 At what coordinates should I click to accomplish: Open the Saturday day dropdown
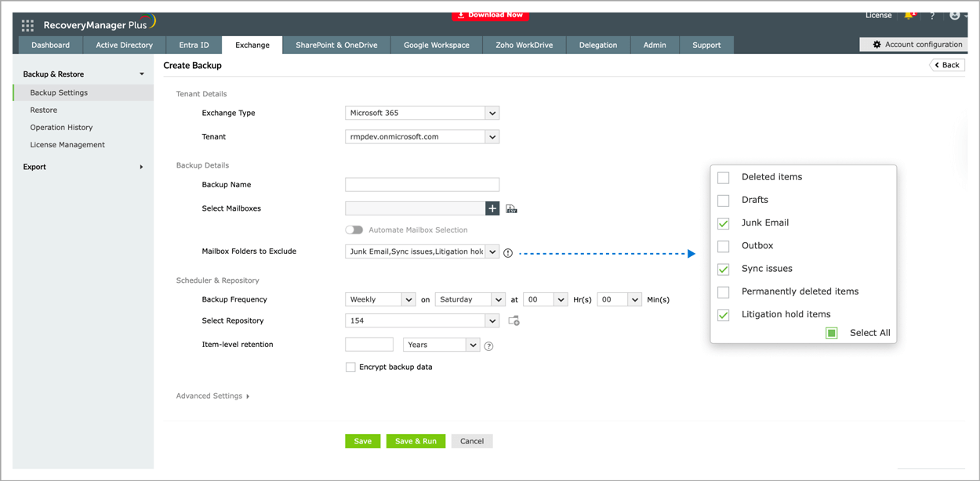(x=470, y=299)
